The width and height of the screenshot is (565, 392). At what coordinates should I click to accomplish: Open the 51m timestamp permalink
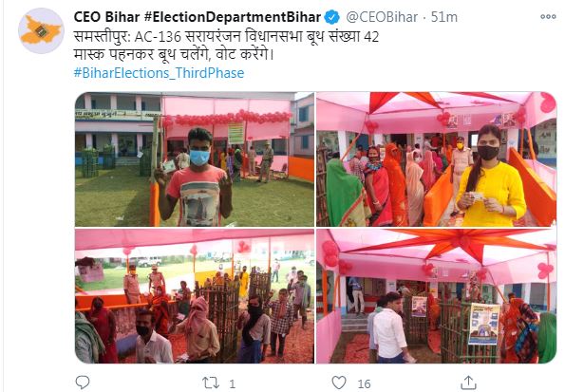pos(444,17)
